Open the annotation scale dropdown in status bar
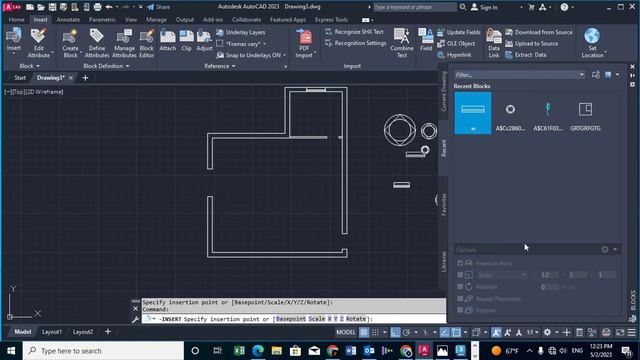640x360 pixels. 532,332
